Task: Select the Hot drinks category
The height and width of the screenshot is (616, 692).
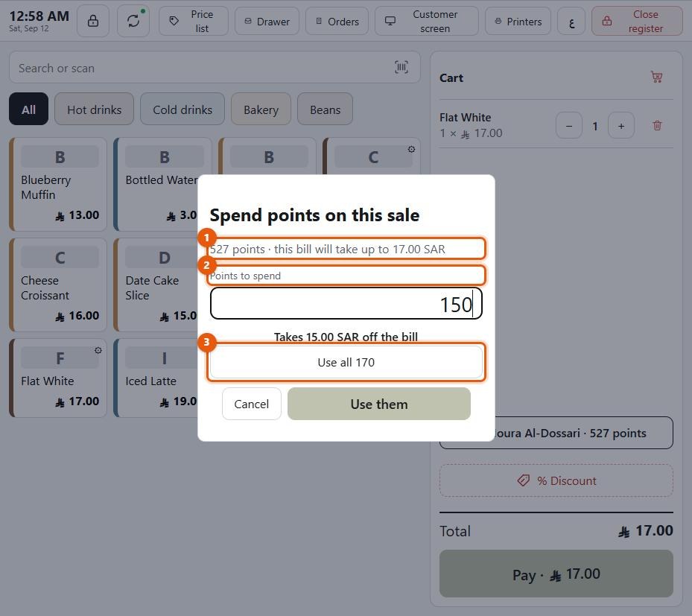Action: [94, 109]
